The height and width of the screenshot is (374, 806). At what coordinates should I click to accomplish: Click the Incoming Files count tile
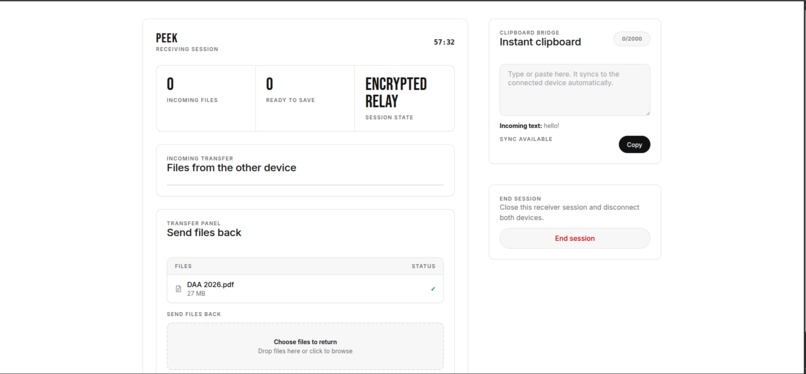206,98
